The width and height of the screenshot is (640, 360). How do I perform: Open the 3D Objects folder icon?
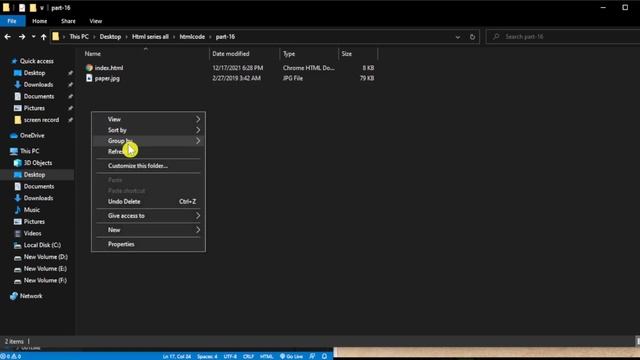18,163
